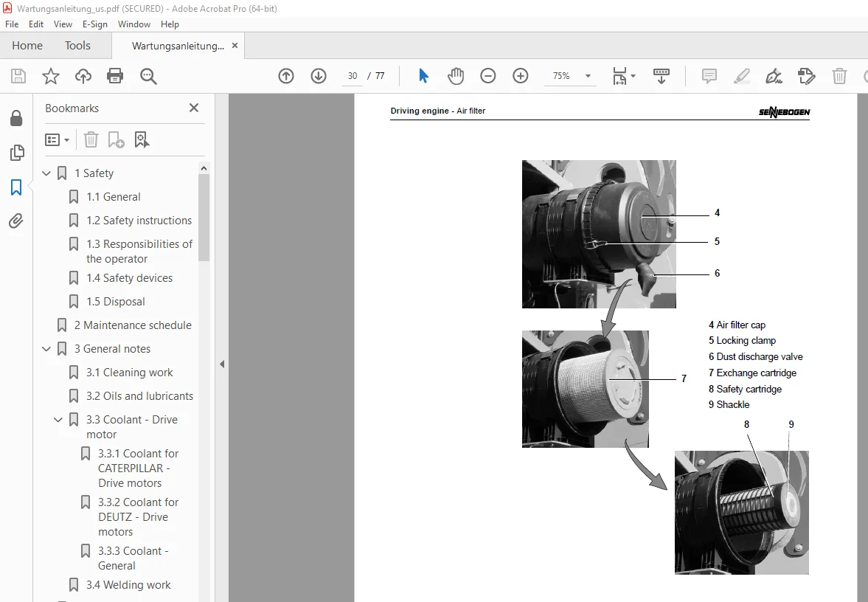Go to 3.4 Welding work bookmark
The image size is (868, 602).
coord(128,585)
